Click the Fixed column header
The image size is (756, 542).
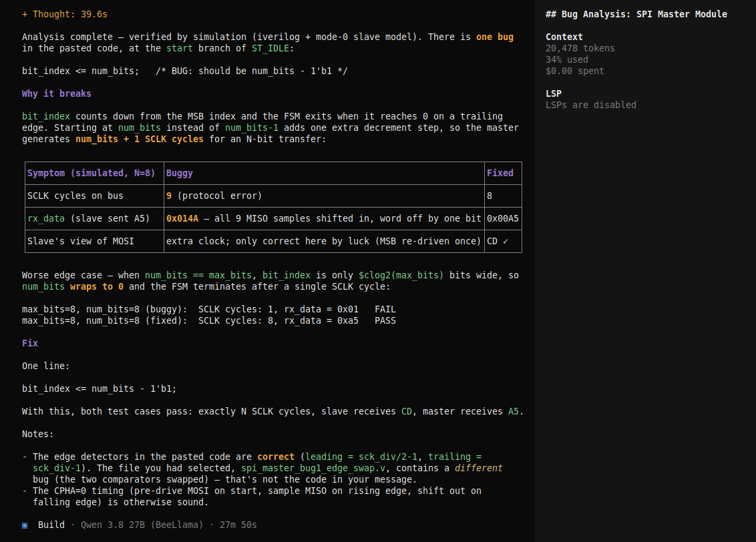click(x=503, y=174)
